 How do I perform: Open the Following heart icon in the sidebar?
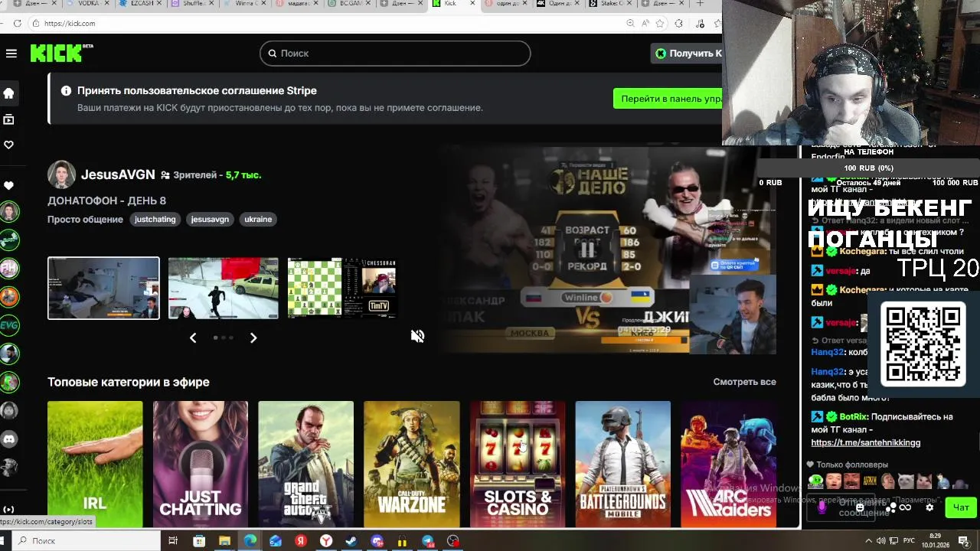[x=8, y=145]
